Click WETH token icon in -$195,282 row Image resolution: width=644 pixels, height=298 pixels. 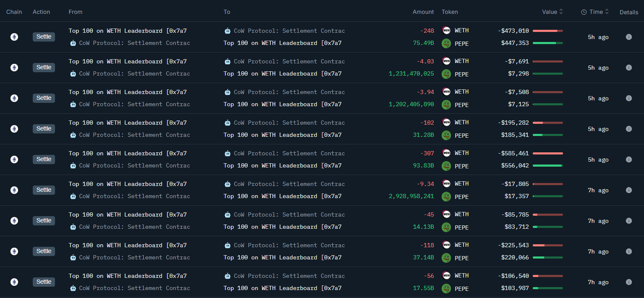[x=446, y=123]
